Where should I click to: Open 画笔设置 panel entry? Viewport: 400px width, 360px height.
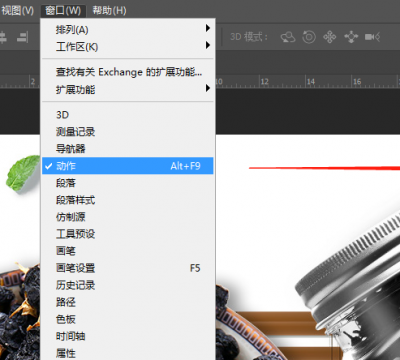click(x=128, y=268)
